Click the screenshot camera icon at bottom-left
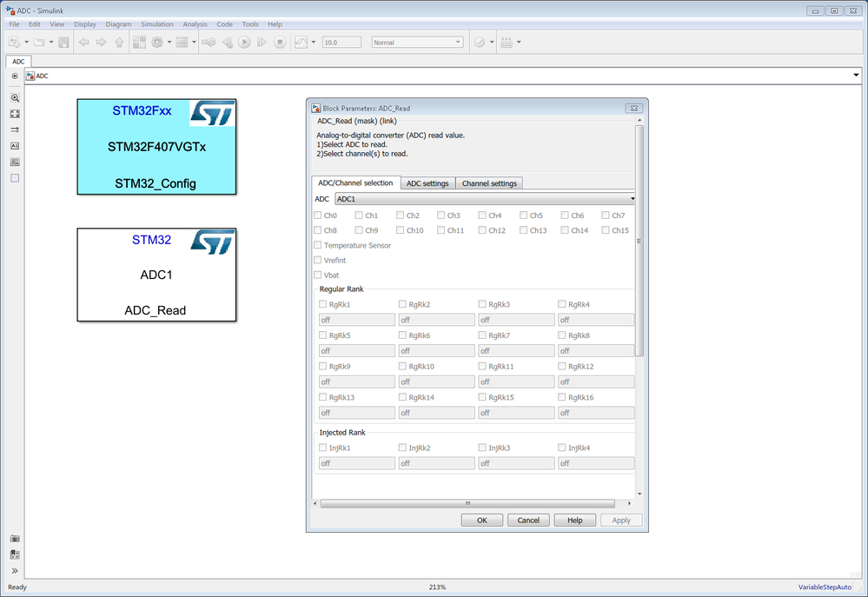 point(15,538)
